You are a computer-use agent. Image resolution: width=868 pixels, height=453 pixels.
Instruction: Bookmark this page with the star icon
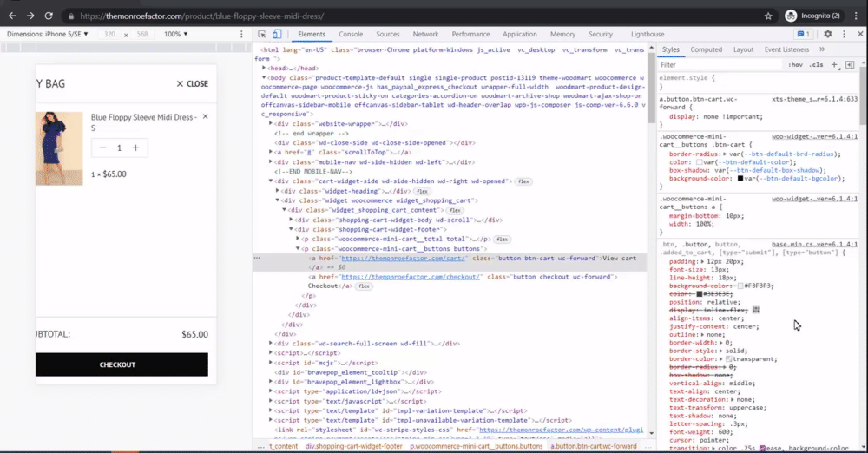point(768,16)
